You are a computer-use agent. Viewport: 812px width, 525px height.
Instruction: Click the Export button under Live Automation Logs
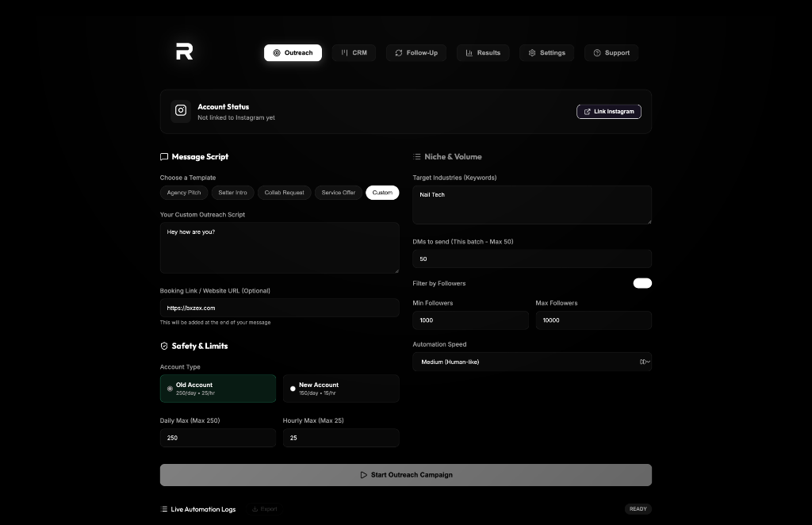click(264, 509)
